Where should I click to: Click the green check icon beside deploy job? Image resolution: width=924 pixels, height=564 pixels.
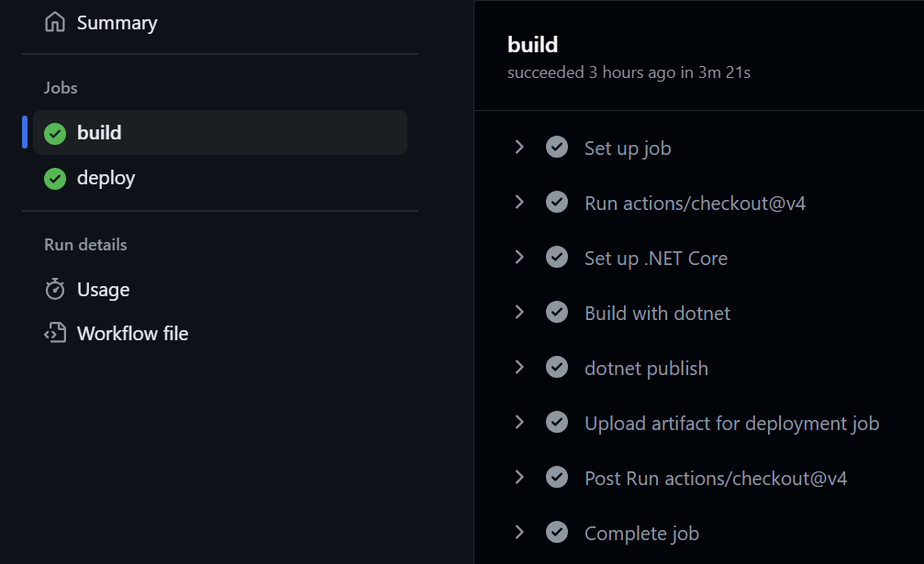click(x=54, y=178)
